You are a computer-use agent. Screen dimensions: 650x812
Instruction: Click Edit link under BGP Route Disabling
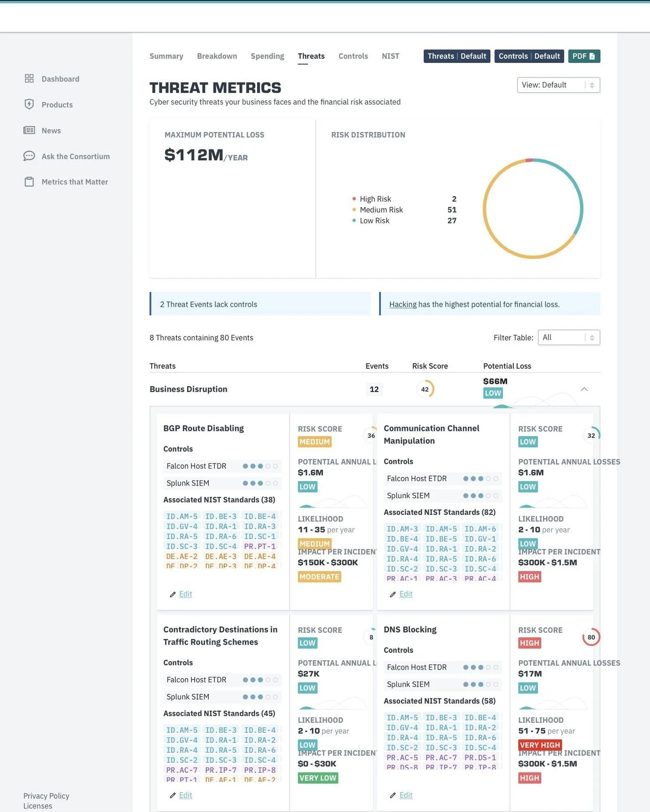185,594
